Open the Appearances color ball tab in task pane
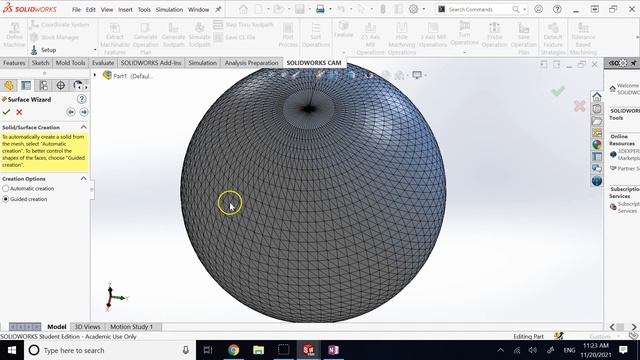 [x=597, y=144]
